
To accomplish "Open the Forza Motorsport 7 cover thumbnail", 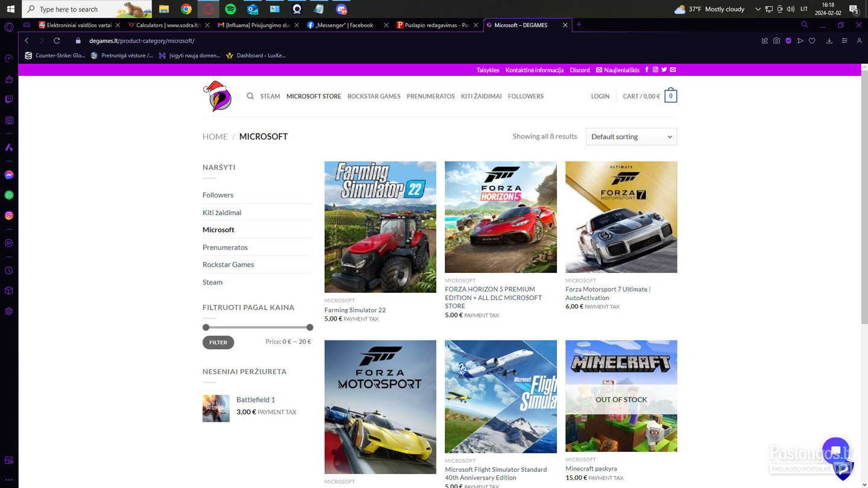I will point(621,217).
